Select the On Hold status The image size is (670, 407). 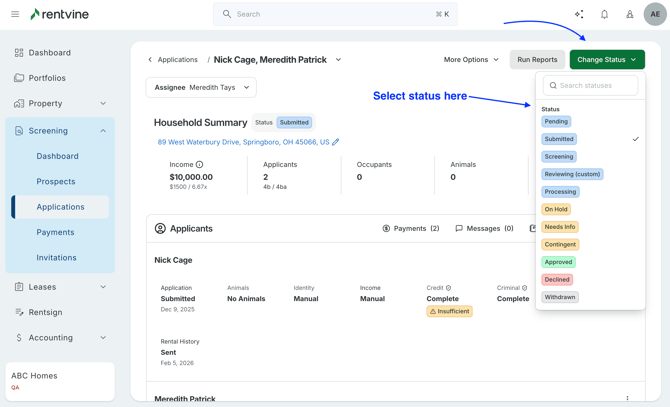[x=556, y=209]
